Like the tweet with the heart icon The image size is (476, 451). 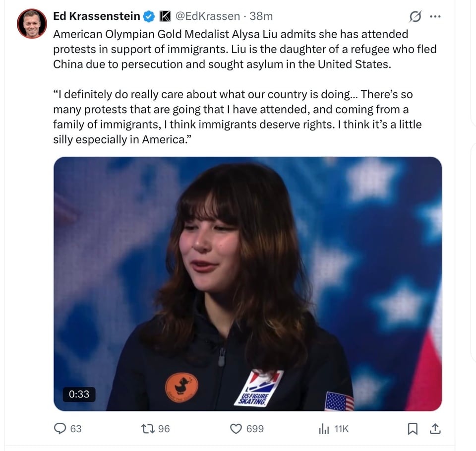click(237, 428)
